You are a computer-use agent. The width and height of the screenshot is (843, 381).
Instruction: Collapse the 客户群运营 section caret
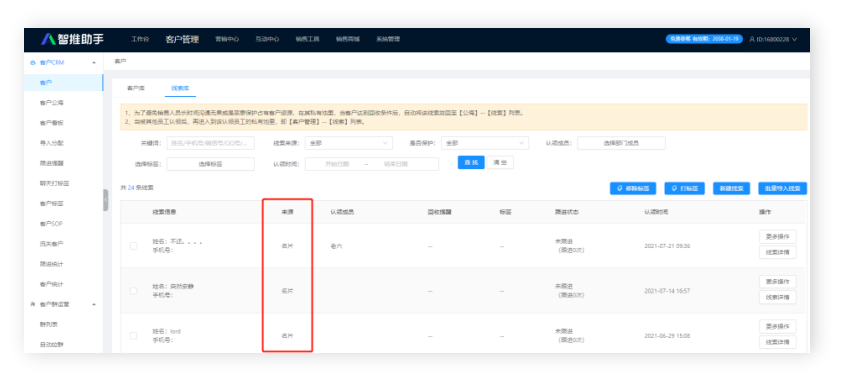(94, 304)
